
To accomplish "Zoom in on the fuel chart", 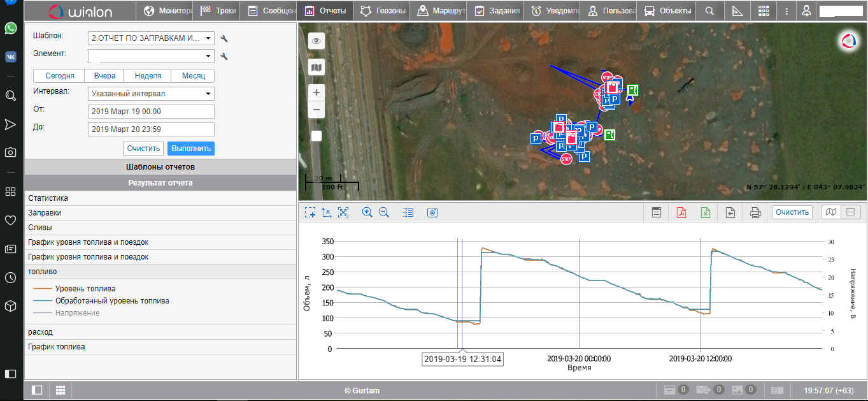I will pos(367,213).
